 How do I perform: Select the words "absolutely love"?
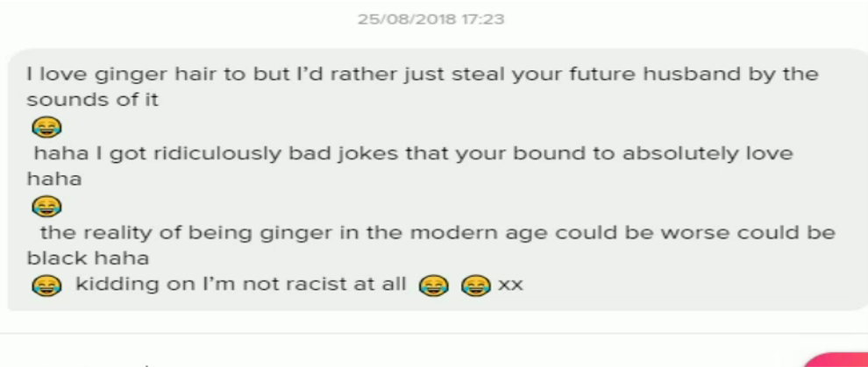(x=708, y=153)
